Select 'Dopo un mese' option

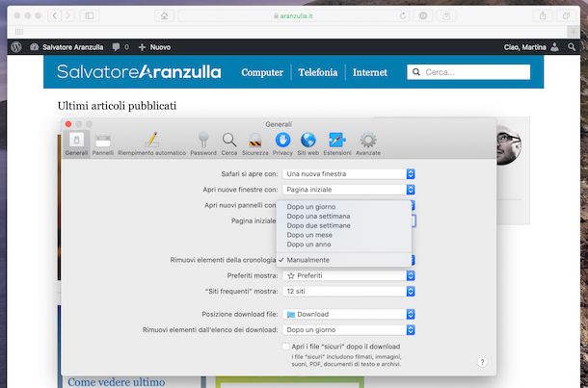pyautogui.click(x=344, y=235)
